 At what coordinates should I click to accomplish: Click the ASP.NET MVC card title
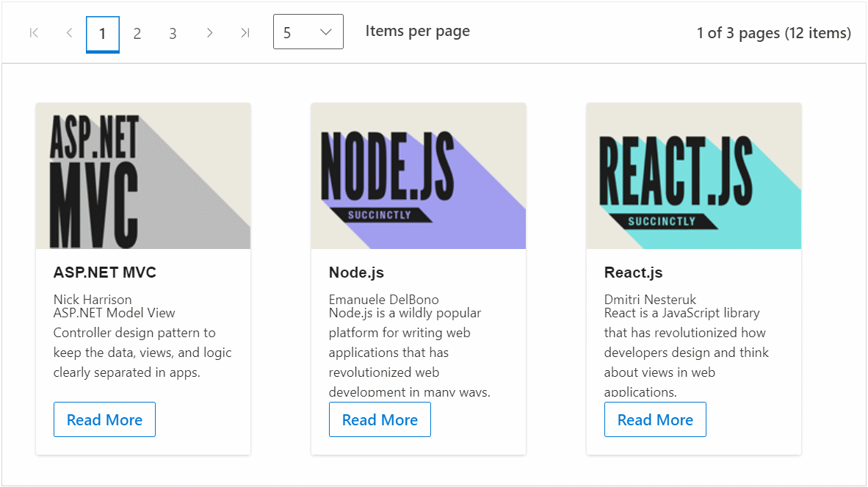(x=104, y=273)
